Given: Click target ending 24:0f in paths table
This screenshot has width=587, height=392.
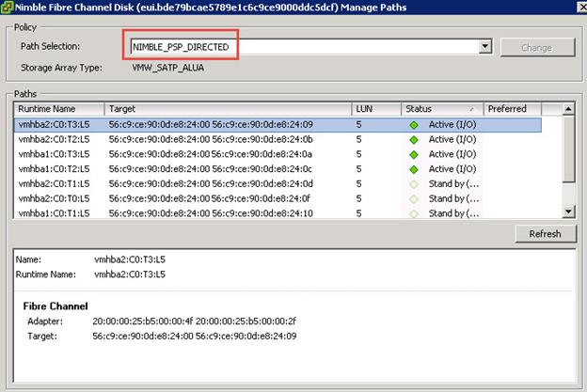Looking at the screenshot, I should point(210,198).
